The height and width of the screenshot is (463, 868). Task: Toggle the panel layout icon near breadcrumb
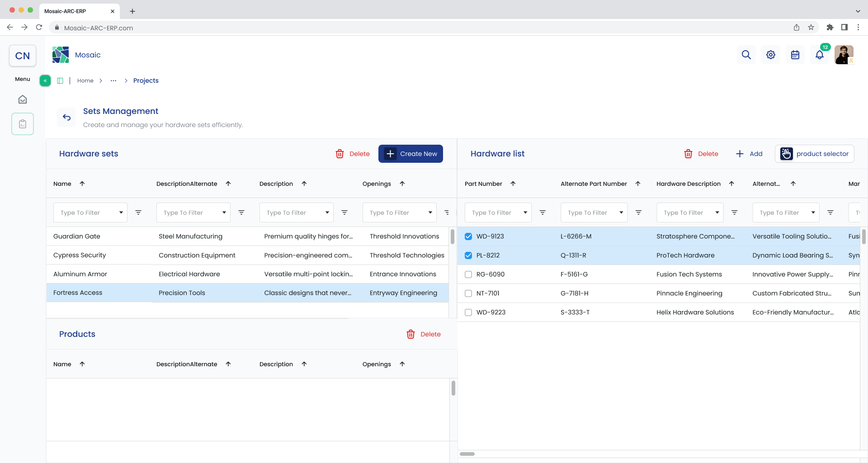click(x=60, y=80)
